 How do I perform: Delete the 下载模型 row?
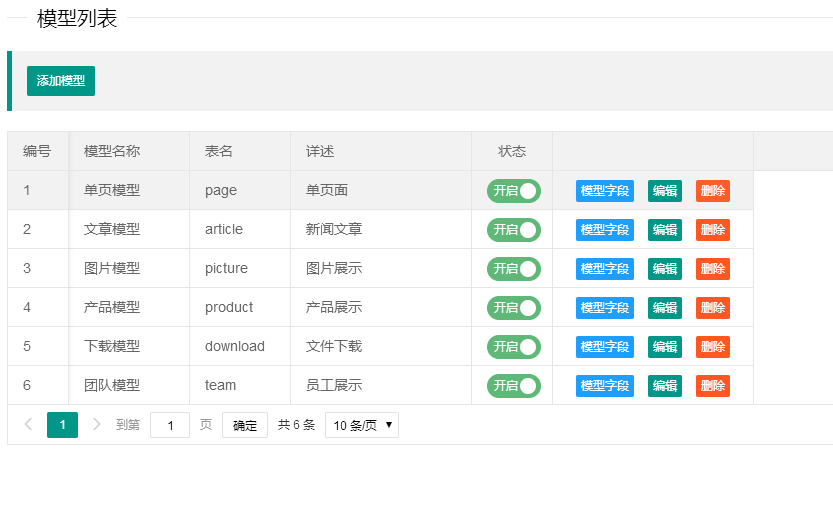click(712, 347)
